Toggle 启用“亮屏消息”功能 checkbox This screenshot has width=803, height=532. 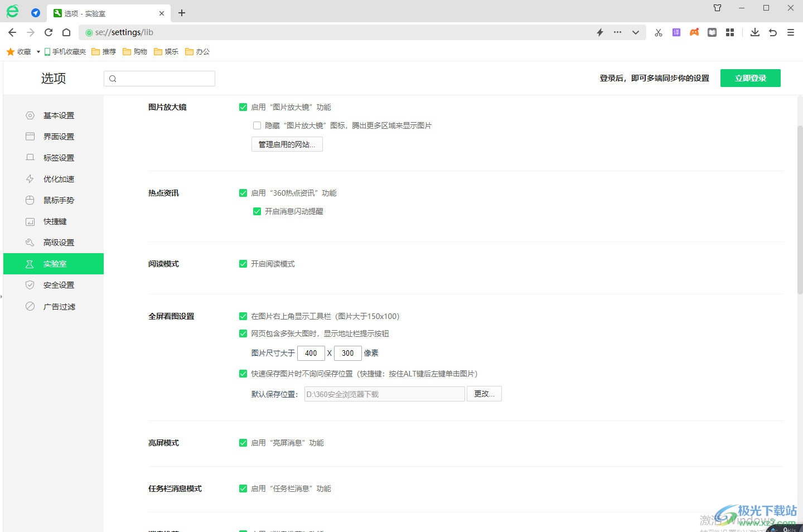point(243,443)
